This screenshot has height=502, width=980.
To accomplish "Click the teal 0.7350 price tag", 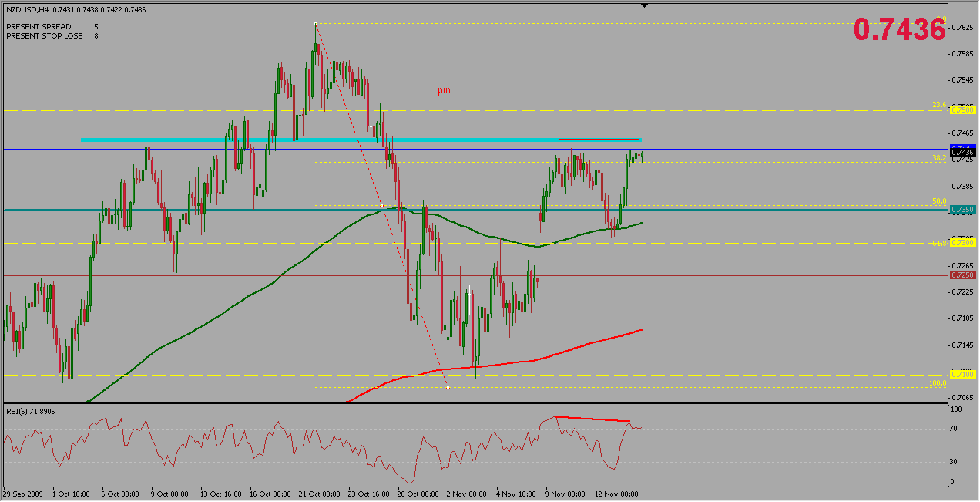I will [962, 210].
